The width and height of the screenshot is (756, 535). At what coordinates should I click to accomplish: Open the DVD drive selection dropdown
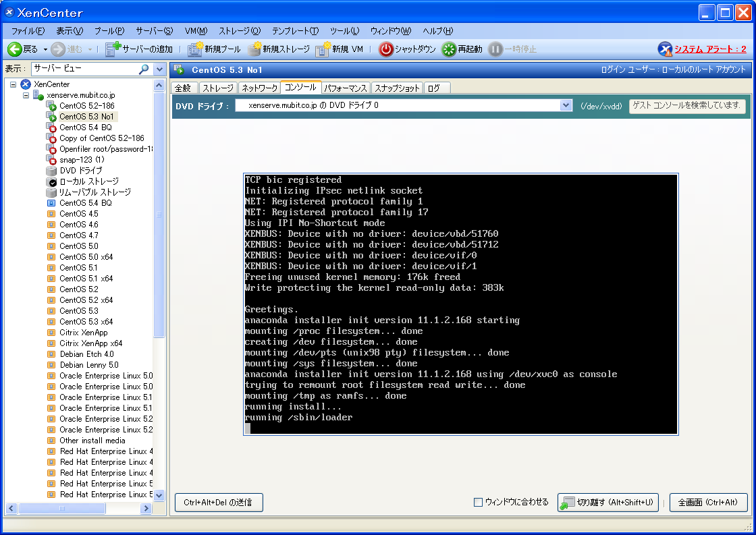click(x=566, y=105)
